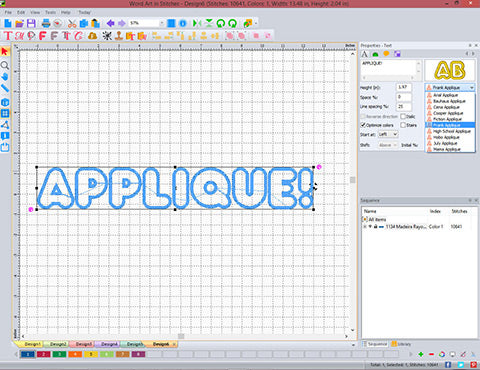Image resolution: width=480 pixels, height=370 pixels.
Task: Open the Help menu
Action: pyautogui.click(x=66, y=12)
